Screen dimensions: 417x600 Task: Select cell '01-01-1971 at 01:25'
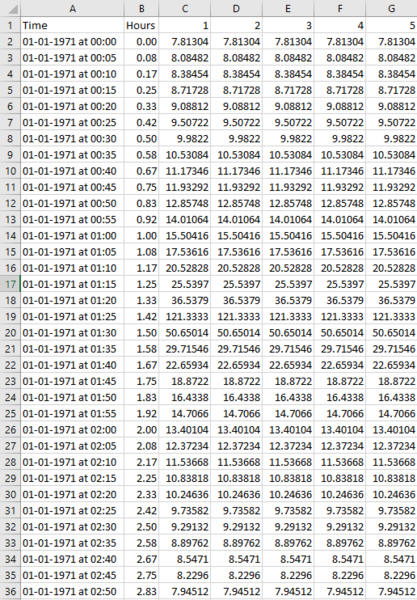72,316
